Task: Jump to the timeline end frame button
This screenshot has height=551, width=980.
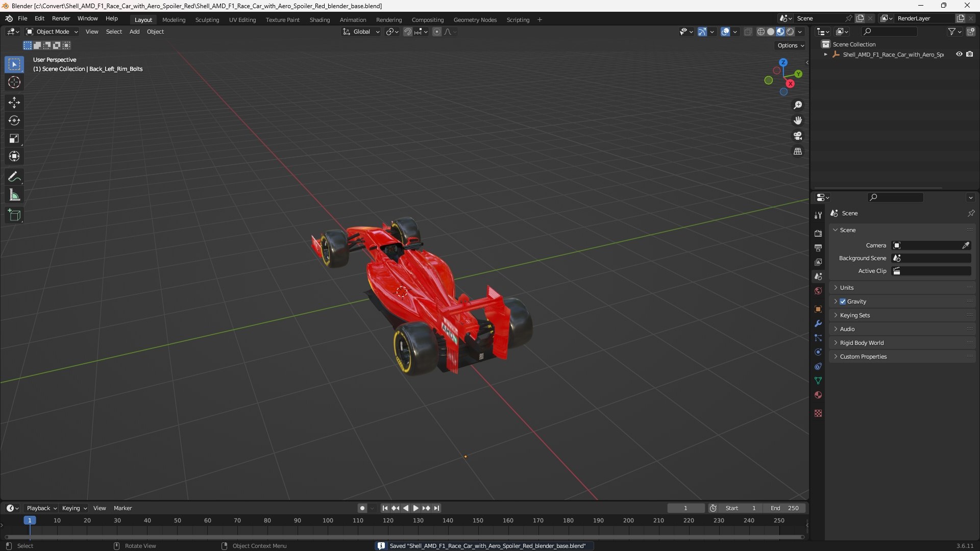Action: tap(436, 508)
